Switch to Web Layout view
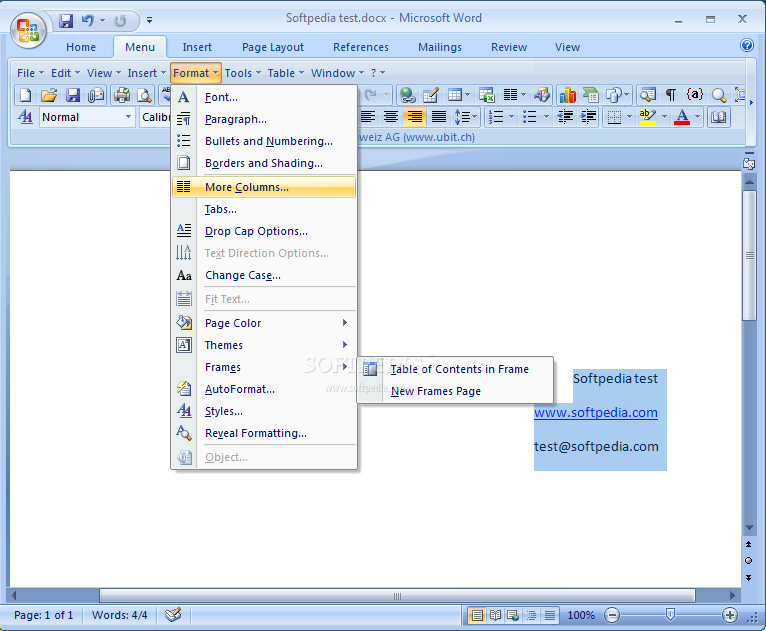Image resolution: width=766 pixels, height=631 pixels. click(x=513, y=615)
